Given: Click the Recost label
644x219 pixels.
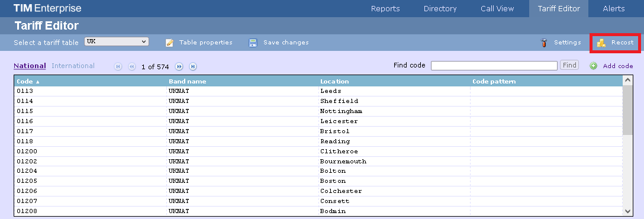Looking at the screenshot, I should pos(622,43).
